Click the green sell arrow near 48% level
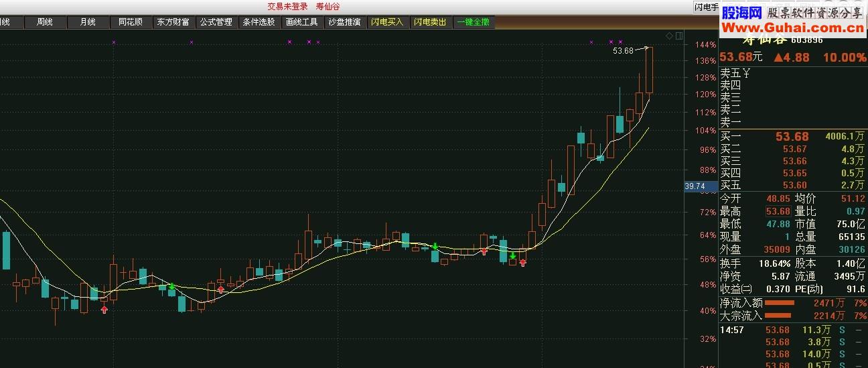The height and width of the screenshot is (368, 868). [171, 287]
